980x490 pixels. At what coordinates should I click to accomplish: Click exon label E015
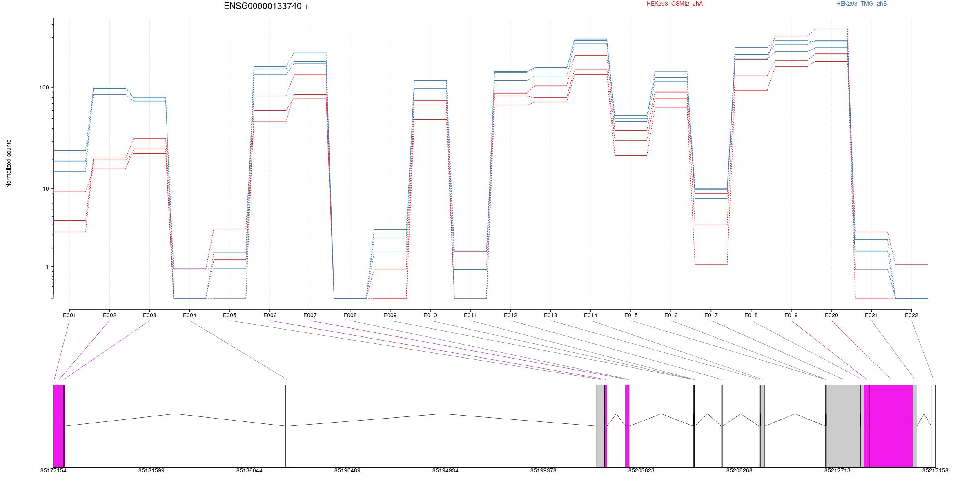pos(631,315)
